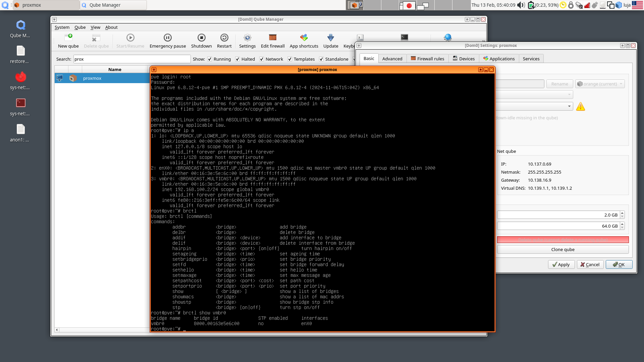
Task: Open the restore... desktop file icon
Action: click(20, 55)
